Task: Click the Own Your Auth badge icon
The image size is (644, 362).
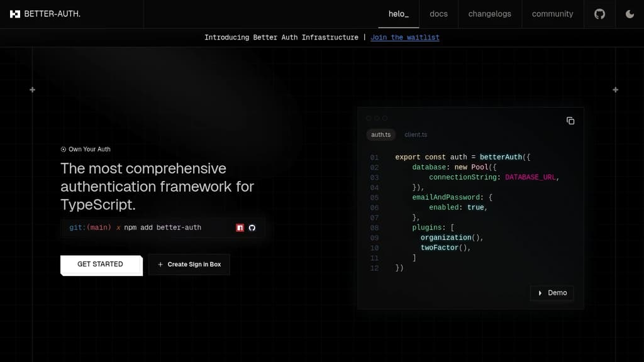Action: click(x=63, y=149)
